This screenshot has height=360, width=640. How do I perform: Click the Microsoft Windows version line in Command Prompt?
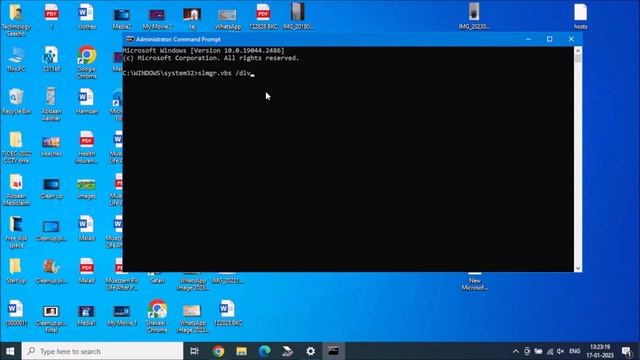tap(203, 51)
